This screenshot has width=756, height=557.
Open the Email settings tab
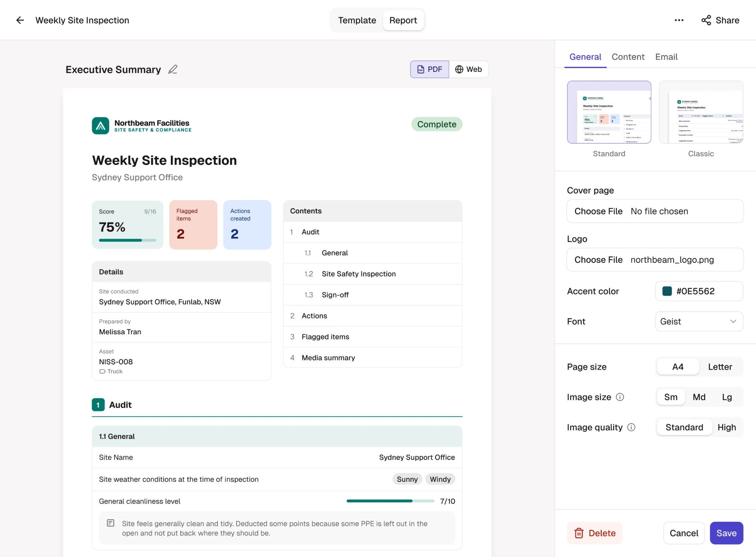(666, 57)
